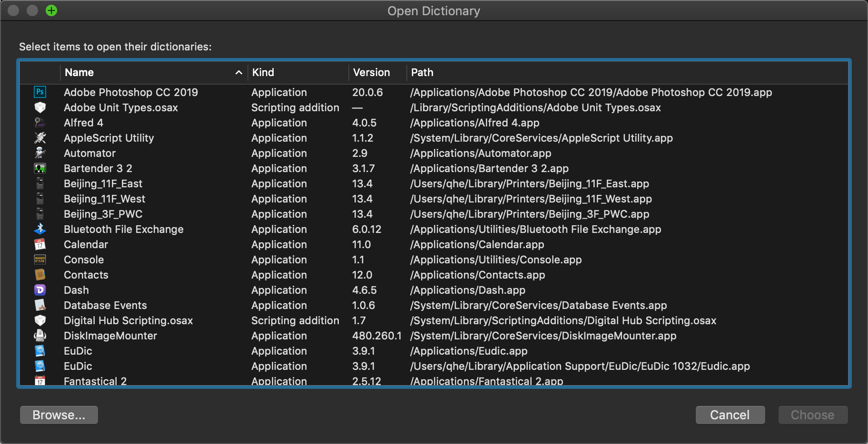Select the Adobe Unit Types.osax name
Image resolution: width=868 pixels, height=444 pixels.
pos(121,107)
